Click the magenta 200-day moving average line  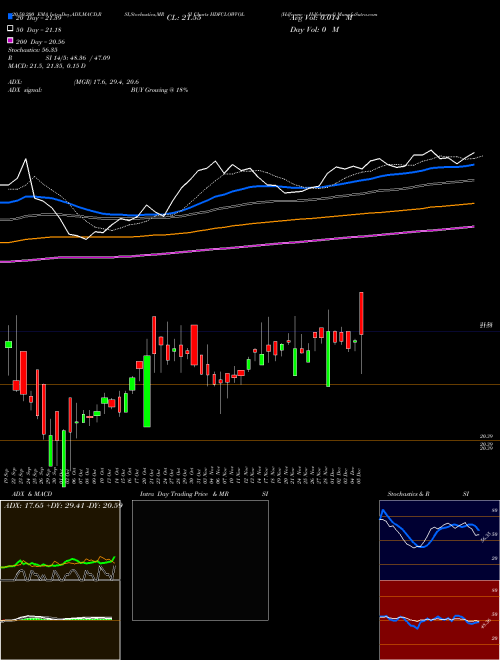(x=236, y=248)
